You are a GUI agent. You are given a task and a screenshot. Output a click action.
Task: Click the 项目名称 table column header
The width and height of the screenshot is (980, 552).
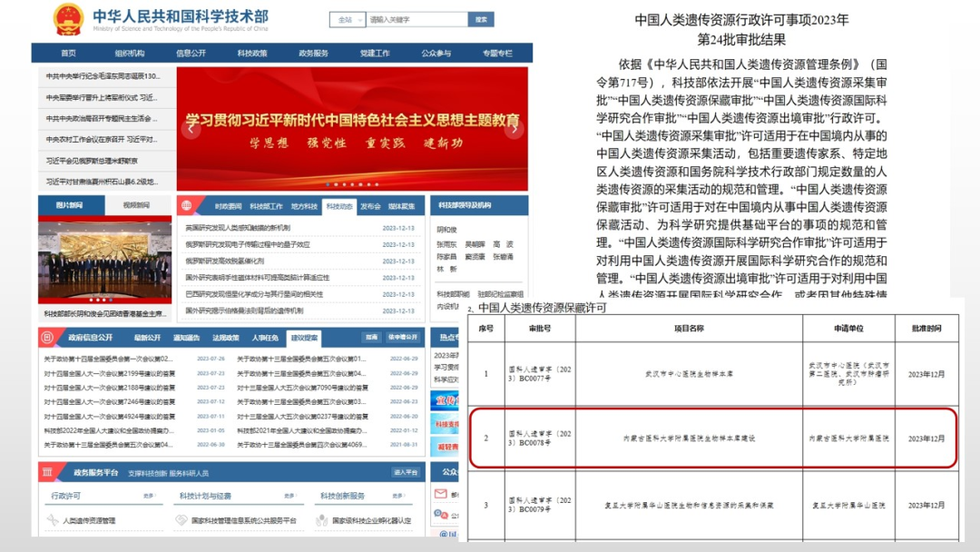(689, 328)
